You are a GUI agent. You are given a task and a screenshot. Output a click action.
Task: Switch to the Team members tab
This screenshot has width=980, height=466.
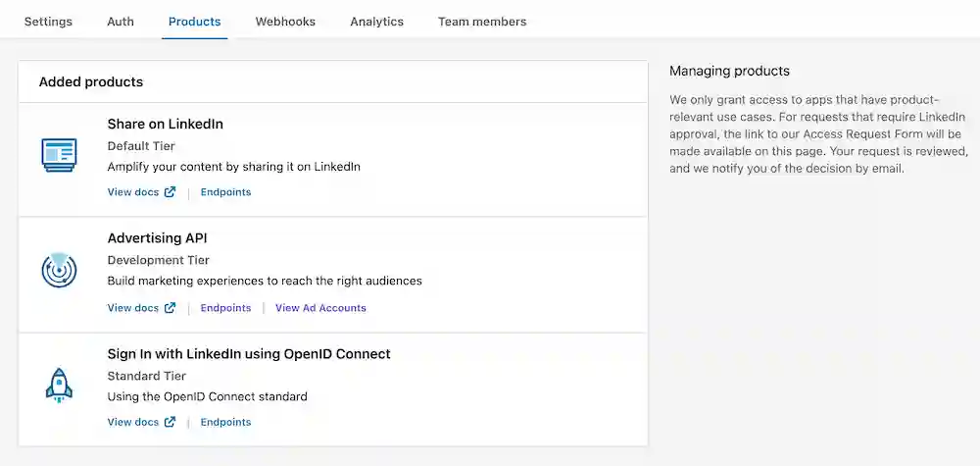(x=482, y=22)
